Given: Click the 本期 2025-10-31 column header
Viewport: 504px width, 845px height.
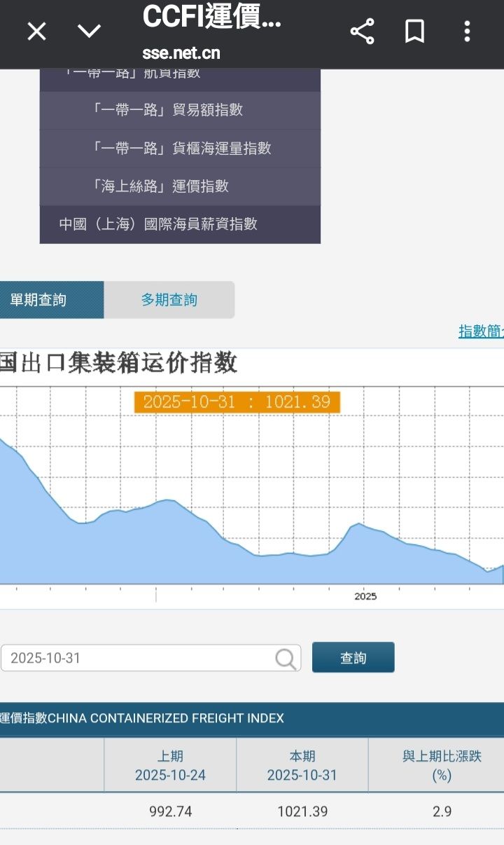Looking at the screenshot, I should point(302,766).
